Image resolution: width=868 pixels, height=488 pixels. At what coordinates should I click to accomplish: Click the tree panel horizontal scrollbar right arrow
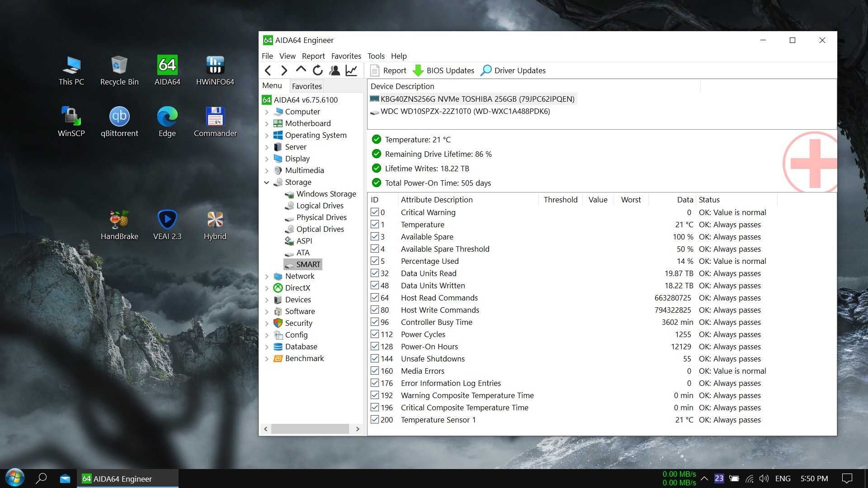pyautogui.click(x=358, y=429)
